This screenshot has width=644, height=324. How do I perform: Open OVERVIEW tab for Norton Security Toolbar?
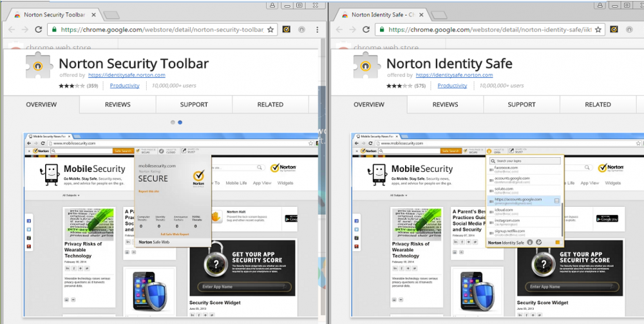click(41, 105)
